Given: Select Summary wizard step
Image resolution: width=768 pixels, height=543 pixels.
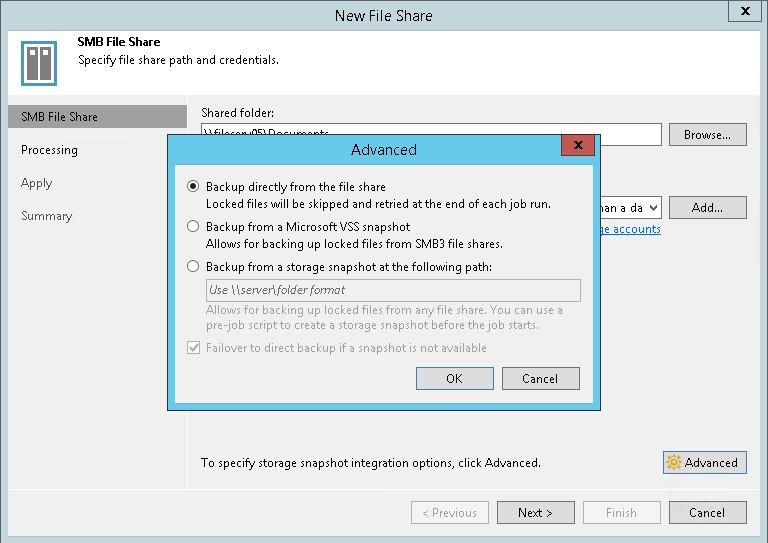Looking at the screenshot, I should point(47,216).
